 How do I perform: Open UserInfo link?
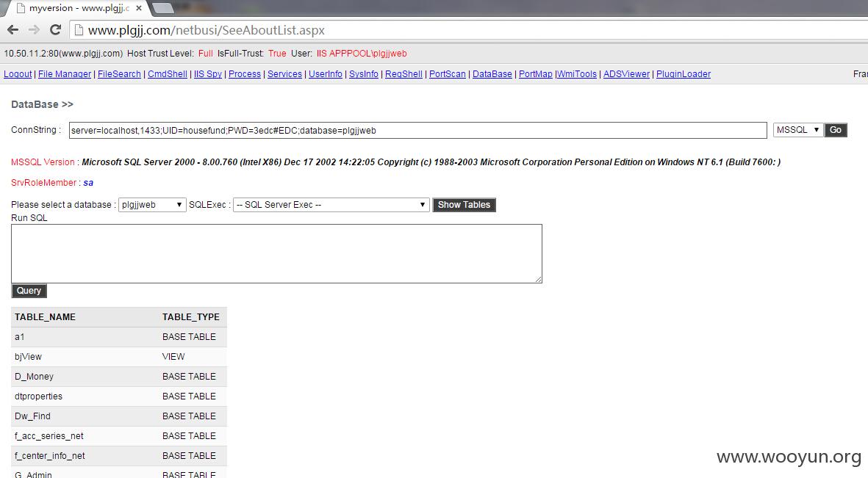[325, 74]
